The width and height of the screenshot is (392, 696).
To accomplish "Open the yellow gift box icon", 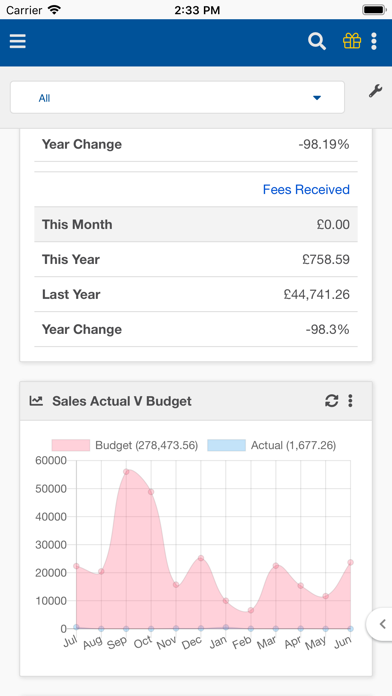I will tap(352, 41).
